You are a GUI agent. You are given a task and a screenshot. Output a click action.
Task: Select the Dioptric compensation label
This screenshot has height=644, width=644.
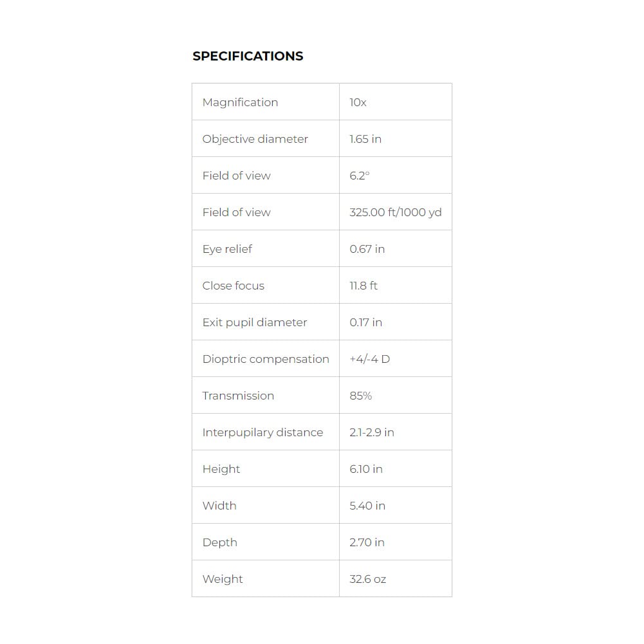266,359
